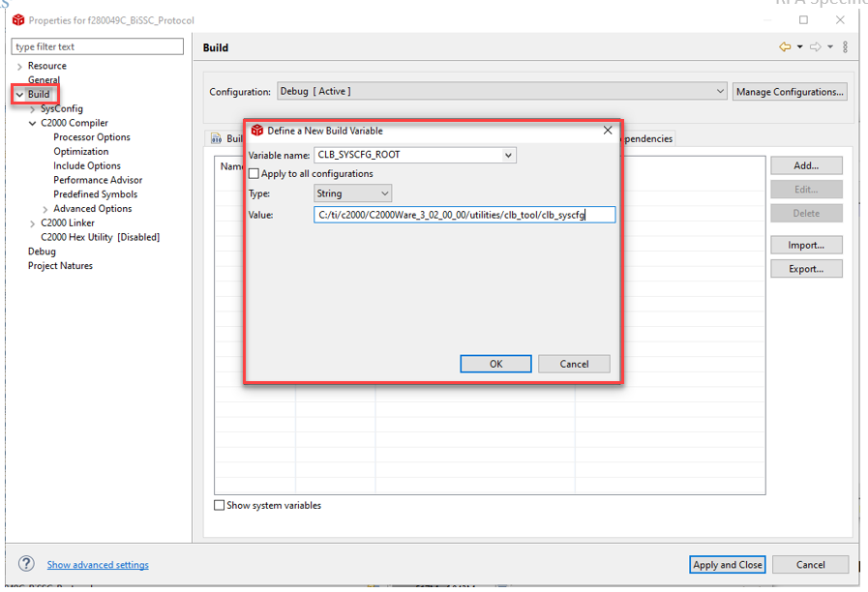868x592 pixels.
Task: Select Processor Options in the tree
Action: tap(92, 137)
